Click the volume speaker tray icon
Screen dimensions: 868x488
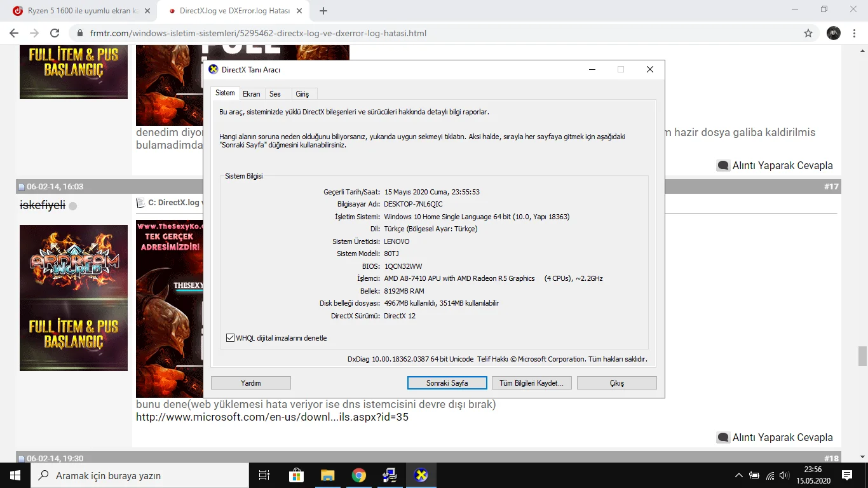pos(785,475)
